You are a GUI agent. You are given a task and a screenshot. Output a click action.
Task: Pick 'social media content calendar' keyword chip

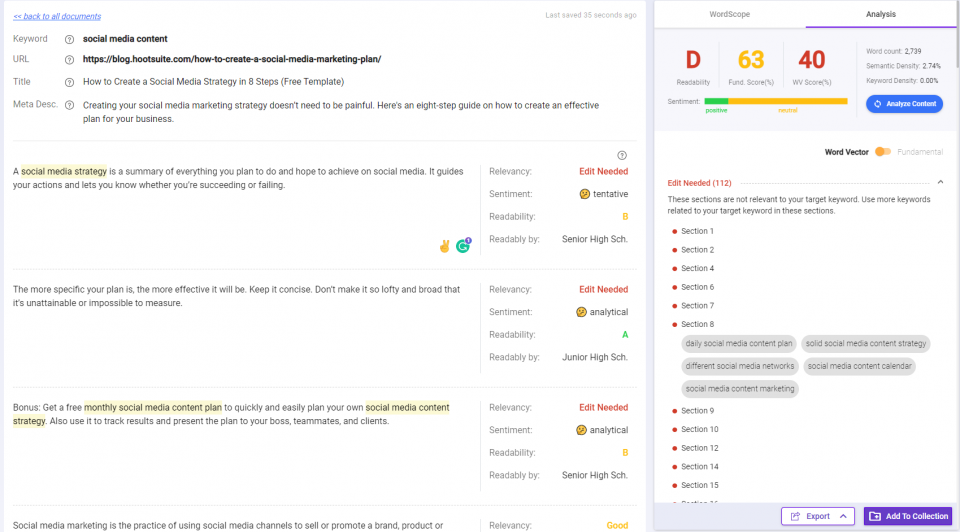[860, 366]
